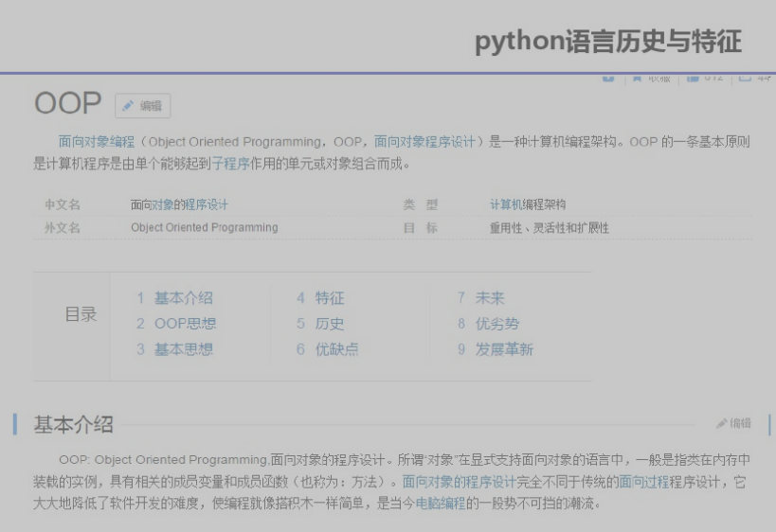This screenshot has width=776, height=532.
Task: Click the 程序设计 link in the 中文名 value
Action: [x=207, y=204]
